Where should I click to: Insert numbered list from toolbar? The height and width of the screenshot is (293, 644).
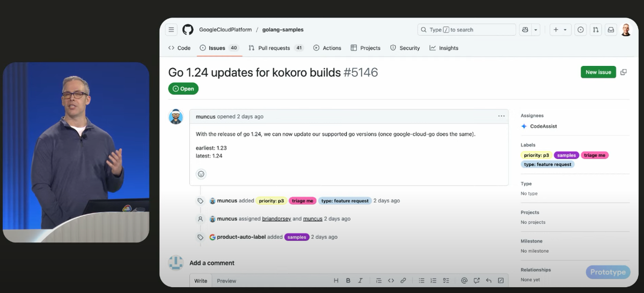pyautogui.click(x=434, y=281)
